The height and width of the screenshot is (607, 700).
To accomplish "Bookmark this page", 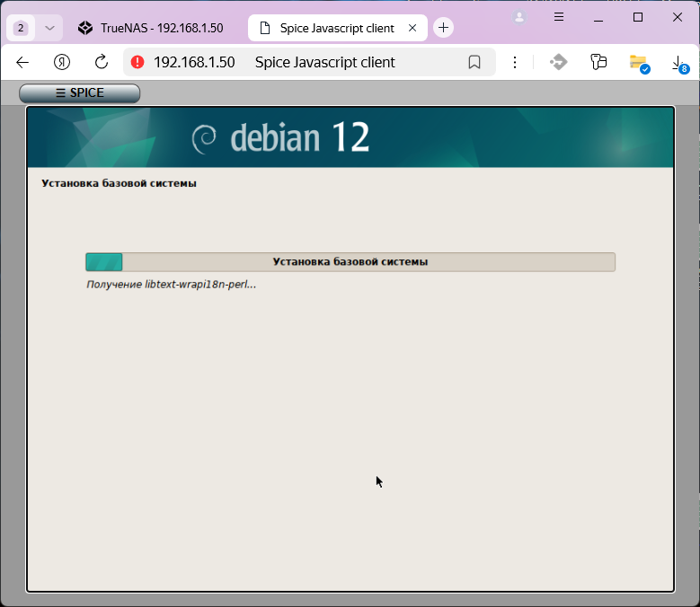I will (474, 62).
